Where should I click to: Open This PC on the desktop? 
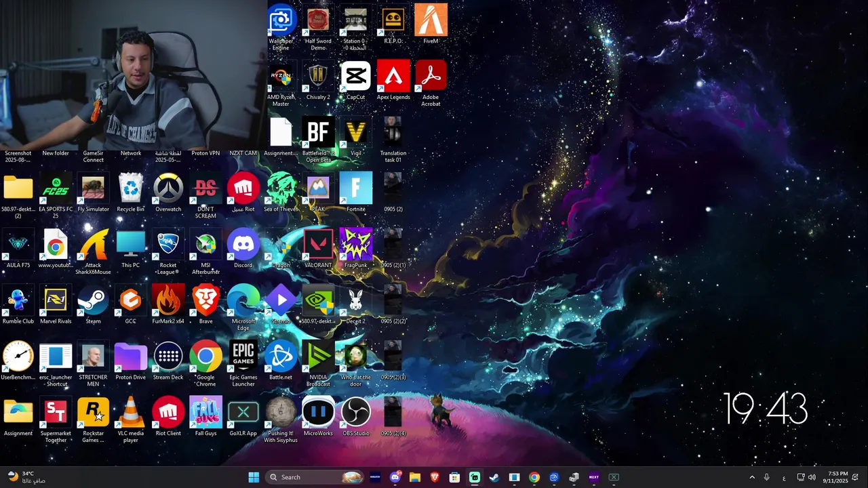click(131, 245)
